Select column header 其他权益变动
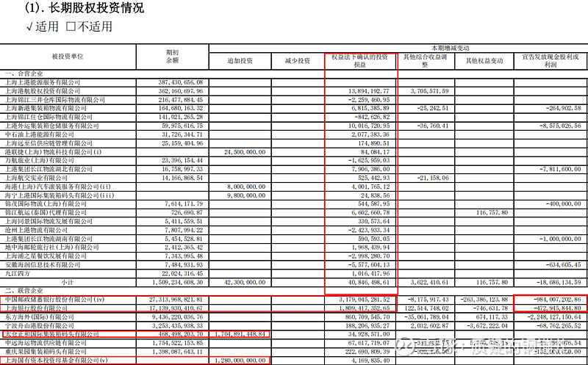 484,61
